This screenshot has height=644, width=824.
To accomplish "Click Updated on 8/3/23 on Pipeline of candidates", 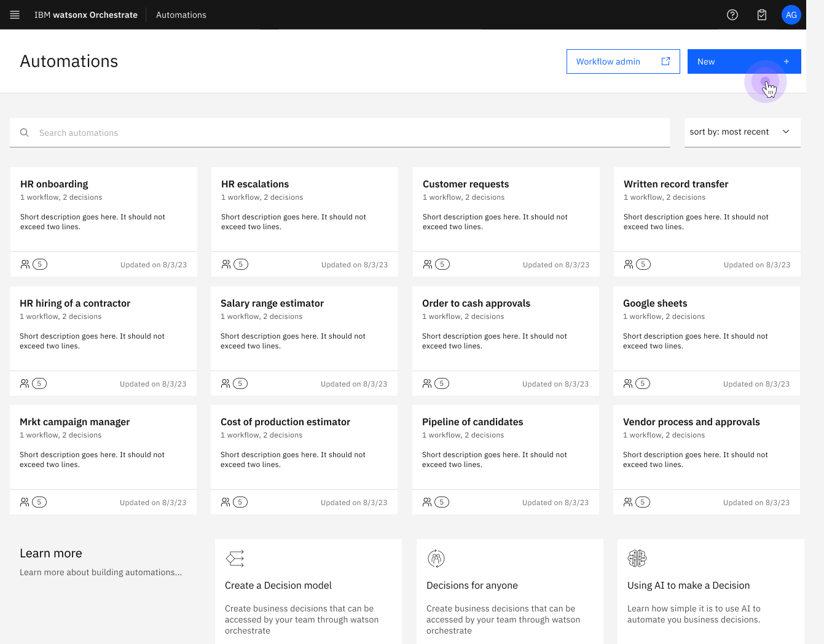I will tap(555, 503).
